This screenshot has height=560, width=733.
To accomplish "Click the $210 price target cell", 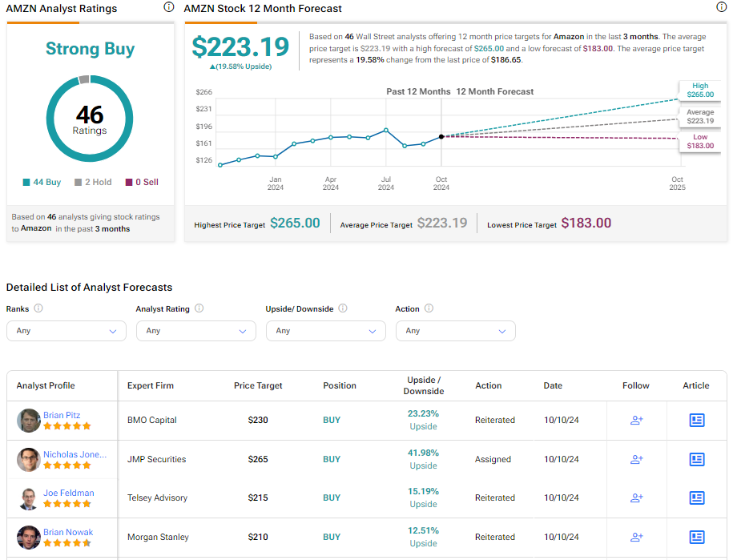I will tap(258, 537).
